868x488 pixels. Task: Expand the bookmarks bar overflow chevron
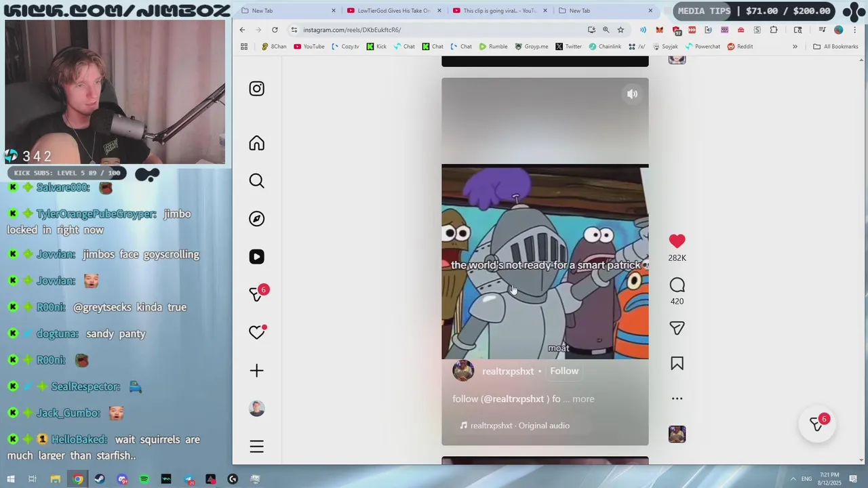(x=795, y=47)
